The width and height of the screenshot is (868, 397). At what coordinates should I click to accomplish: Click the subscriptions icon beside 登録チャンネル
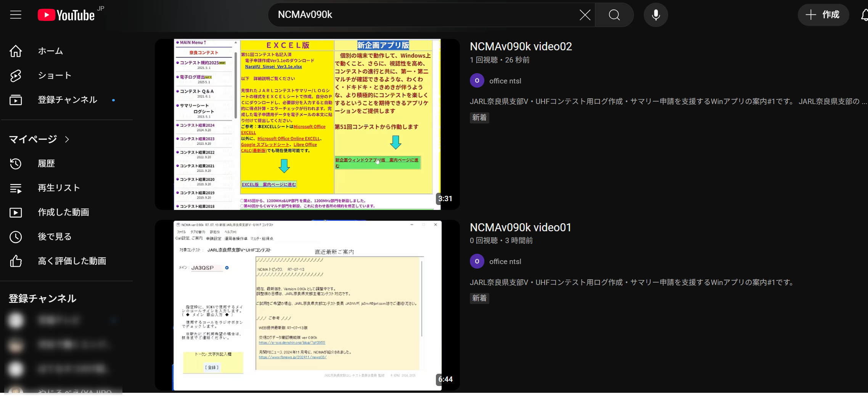(x=16, y=100)
